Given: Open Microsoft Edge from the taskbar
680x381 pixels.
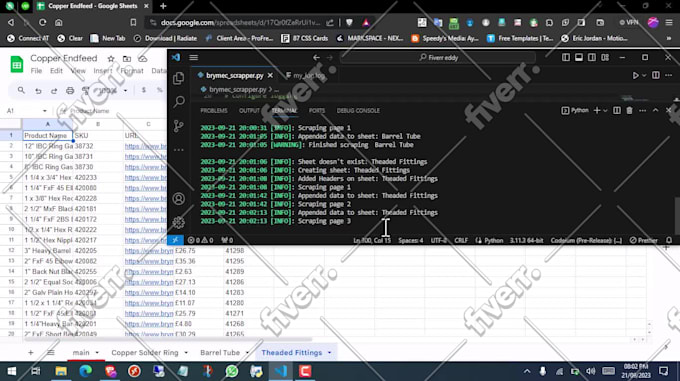Looking at the screenshot, I should pos(85,371).
